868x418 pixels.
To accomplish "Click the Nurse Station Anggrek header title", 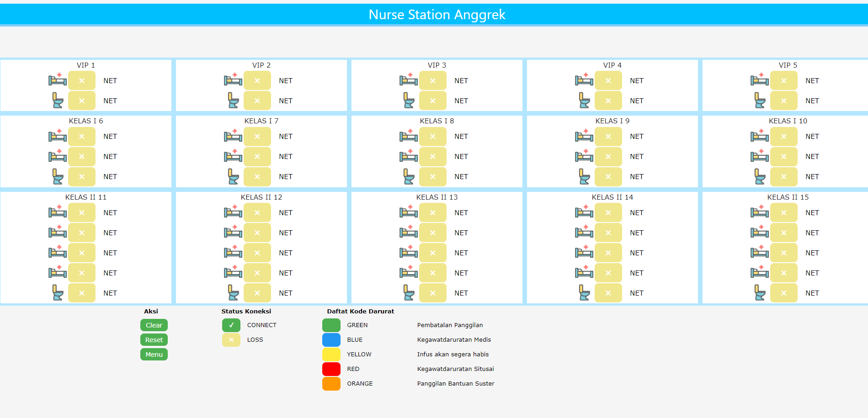I will [x=437, y=15].
